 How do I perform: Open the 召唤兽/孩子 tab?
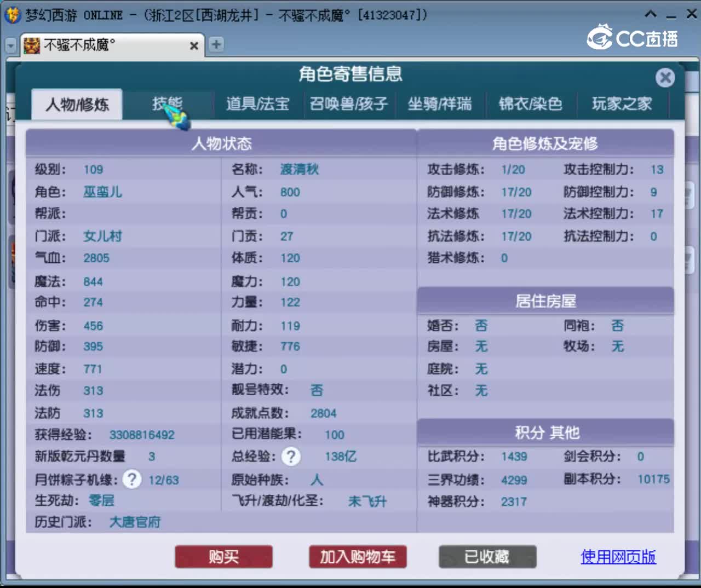tap(349, 104)
